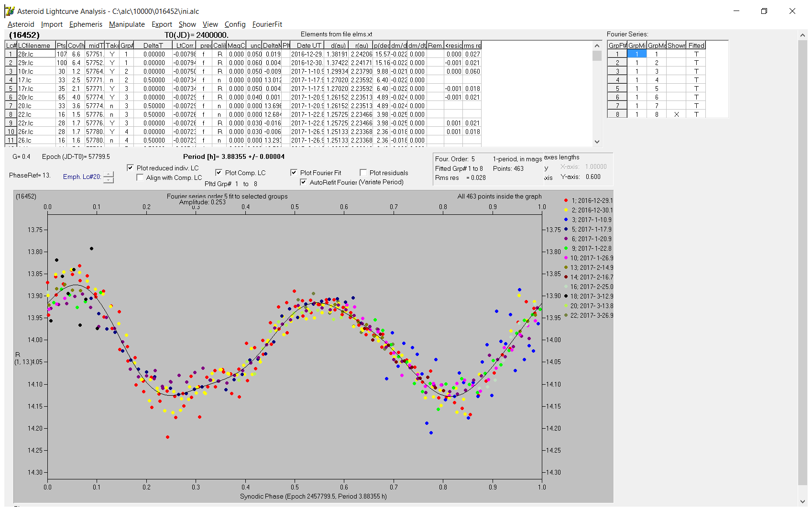Toggle Plot reduced indiv. LC checkbox
The height and width of the screenshot is (511, 812).
130,168
